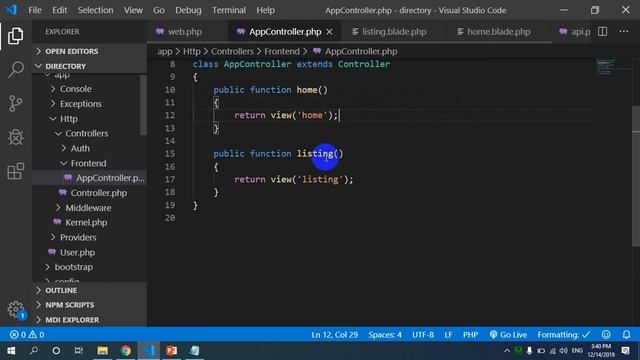Close the AppController.php tab
The image size is (640, 360).
pos(329,32)
